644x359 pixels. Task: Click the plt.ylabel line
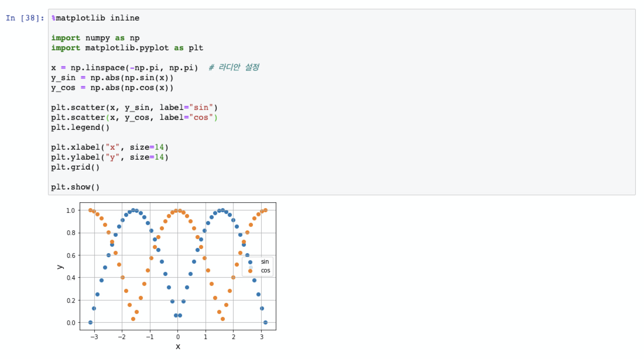click(x=109, y=157)
